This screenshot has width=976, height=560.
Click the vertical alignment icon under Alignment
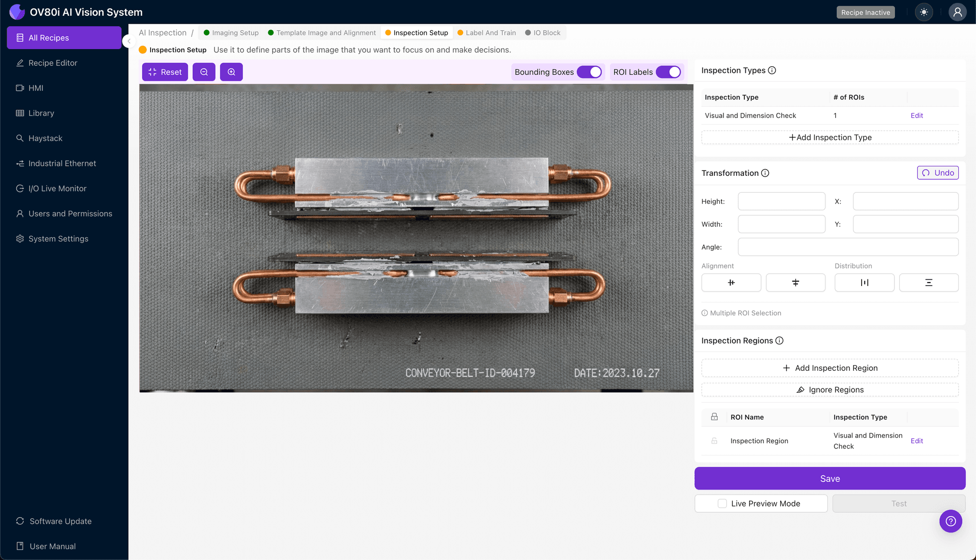click(x=795, y=282)
